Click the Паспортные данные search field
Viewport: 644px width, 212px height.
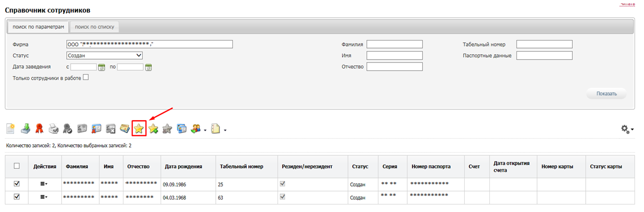click(545, 56)
